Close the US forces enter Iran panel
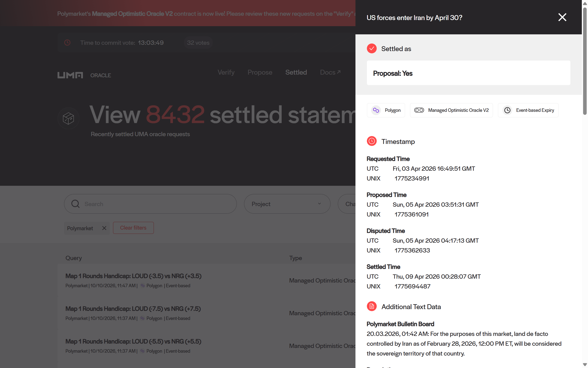The width and height of the screenshot is (588, 368). [562, 17]
